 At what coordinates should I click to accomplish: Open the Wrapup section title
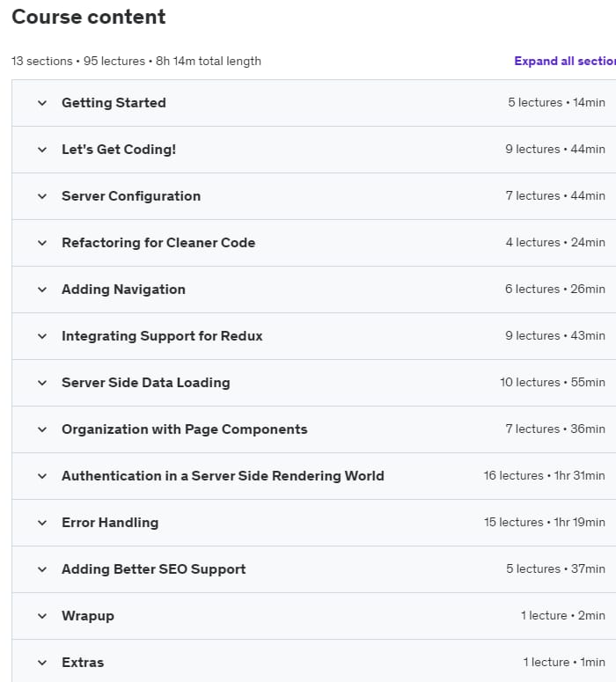coord(88,616)
